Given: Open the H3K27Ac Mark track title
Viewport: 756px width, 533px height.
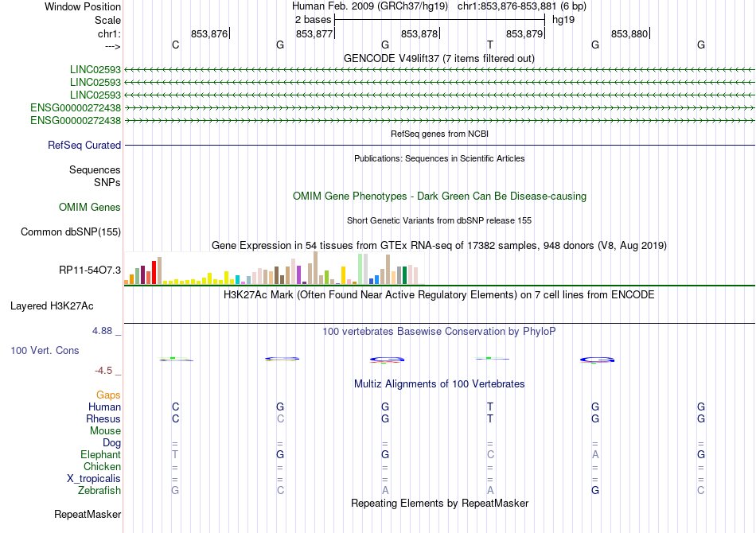Looking at the screenshot, I should [x=439, y=294].
